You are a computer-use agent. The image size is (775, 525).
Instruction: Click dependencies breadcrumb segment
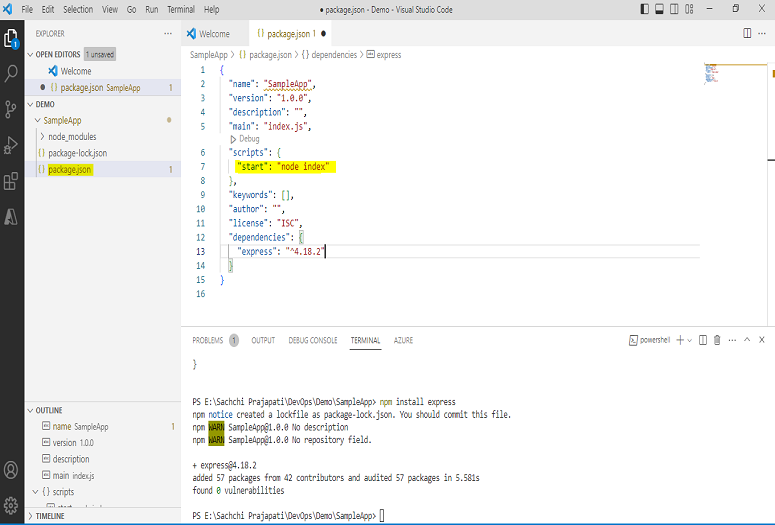pyautogui.click(x=329, y=55)
